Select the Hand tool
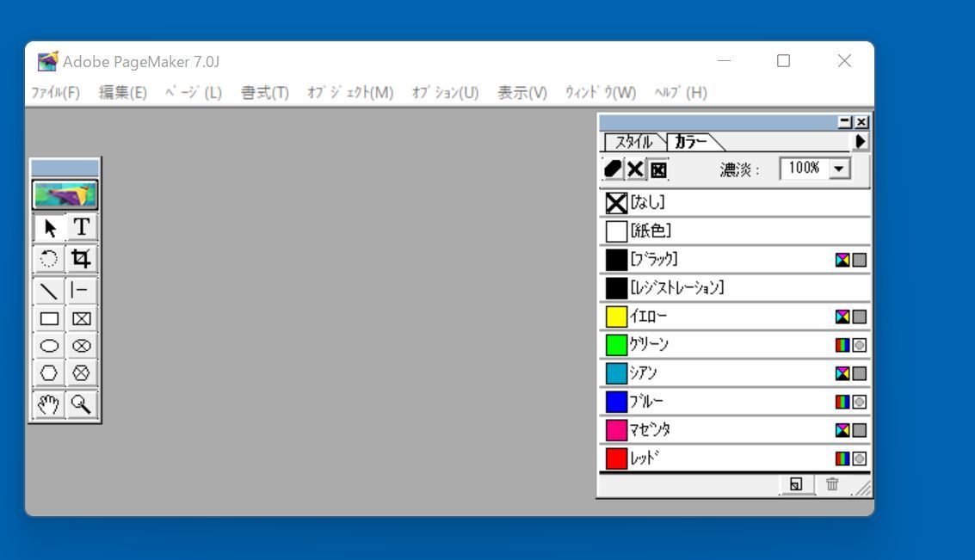 pyautogui.click(x=49, y=403)
